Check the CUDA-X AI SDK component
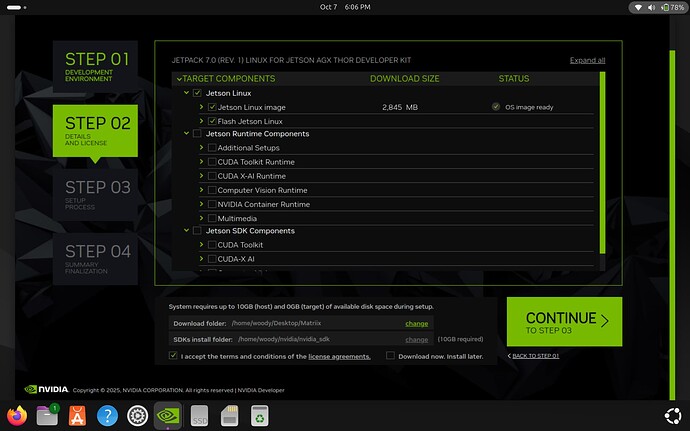The height and width of the screenshot is (431, 690). point(212,258)
